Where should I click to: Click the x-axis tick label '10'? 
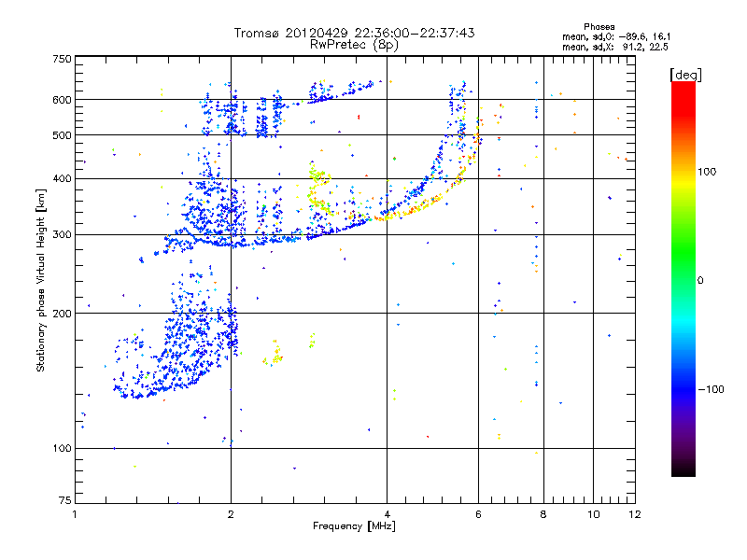click(594, 514)
